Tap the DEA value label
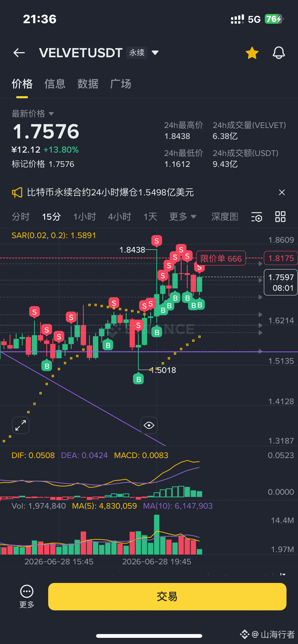The image size is (298, 644). point(84,455)
